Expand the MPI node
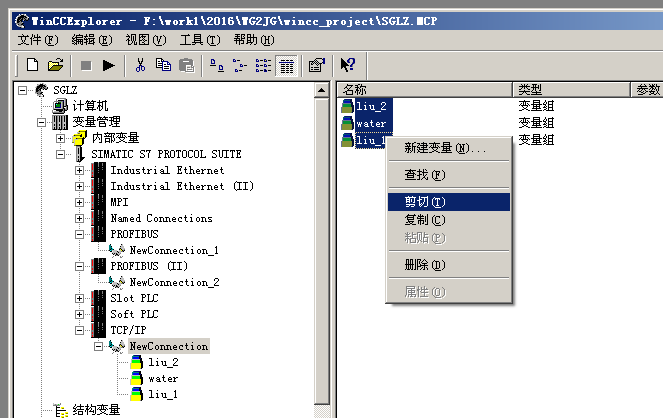Screen dimensions: 663x418 [x=79, y=202]
